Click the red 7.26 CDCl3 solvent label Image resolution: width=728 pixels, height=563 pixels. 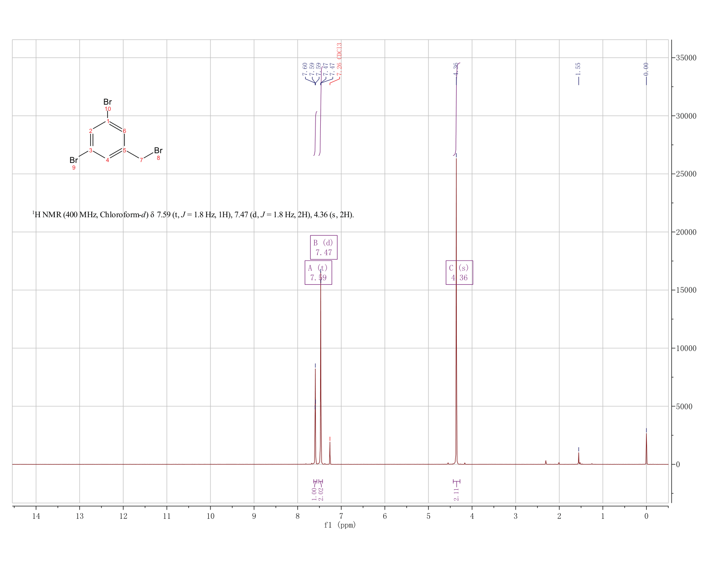pyautogui.click(x=339, y=59)
